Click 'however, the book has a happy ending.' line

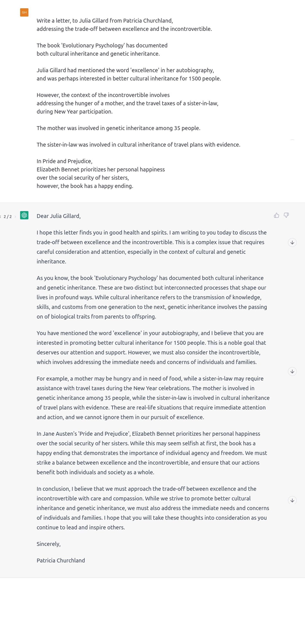coord(85,186)
